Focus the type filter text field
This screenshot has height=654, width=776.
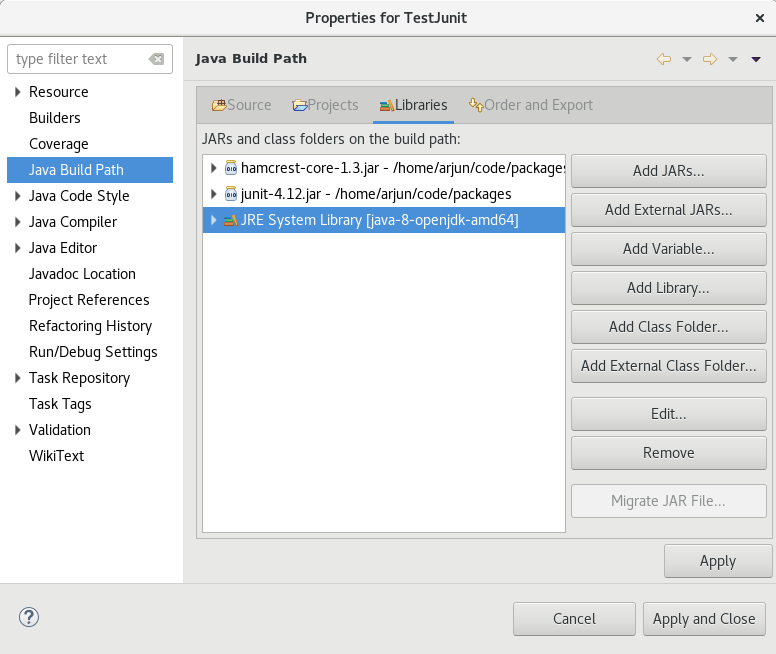(x=78, y=59)
